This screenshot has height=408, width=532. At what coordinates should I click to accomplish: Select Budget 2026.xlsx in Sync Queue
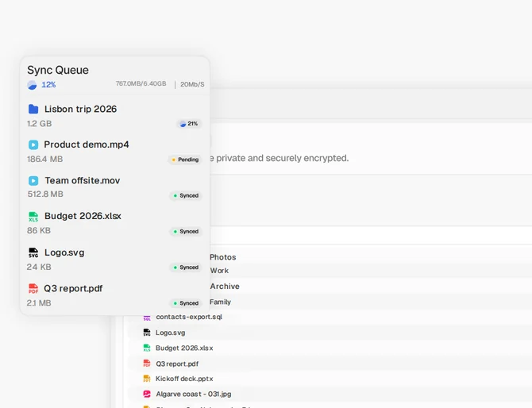[x=83, y=216]
